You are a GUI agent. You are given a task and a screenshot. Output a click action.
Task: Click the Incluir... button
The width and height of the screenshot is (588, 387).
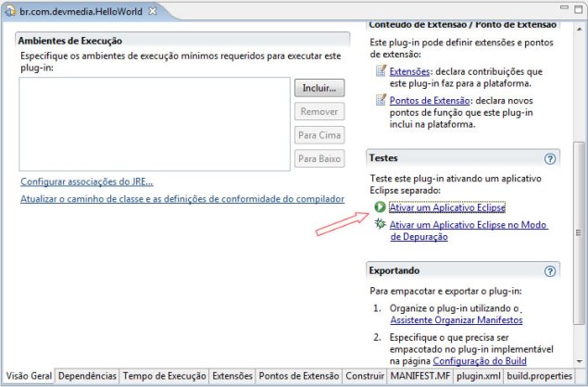[x=319, y=88]
